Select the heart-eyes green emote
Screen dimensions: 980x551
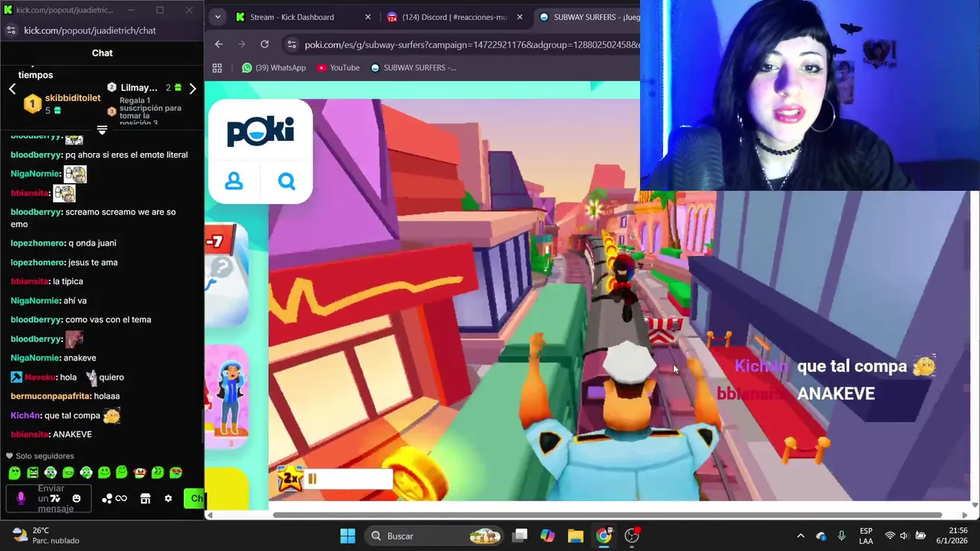[x=175, y=473]
